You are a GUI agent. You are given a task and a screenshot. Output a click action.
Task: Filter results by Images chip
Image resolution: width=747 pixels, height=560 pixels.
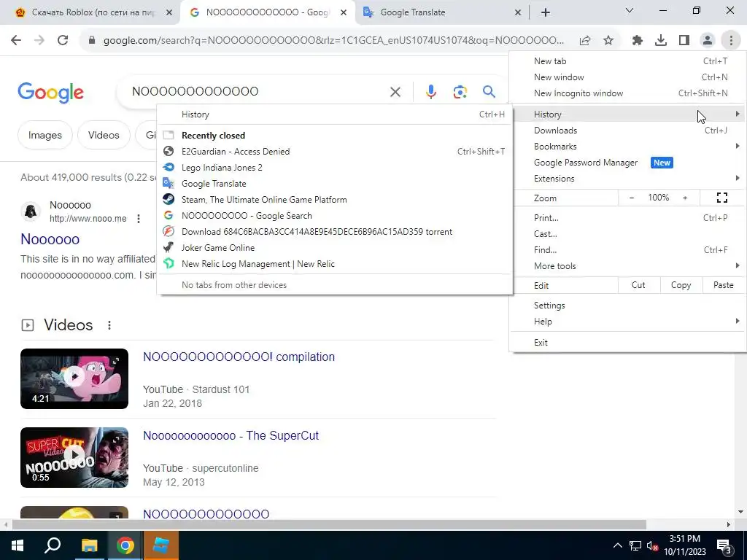coord(44,135)
